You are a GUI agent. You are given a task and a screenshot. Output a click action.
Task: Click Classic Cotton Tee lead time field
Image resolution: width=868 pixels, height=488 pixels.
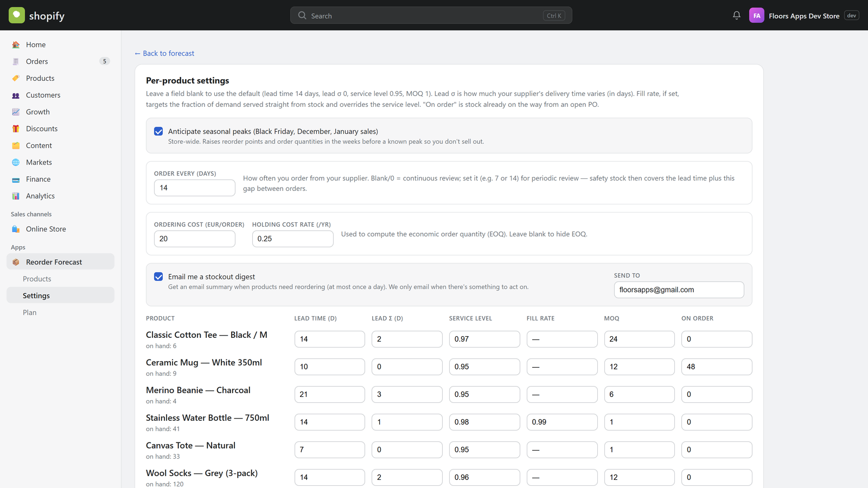tap(330, 339)
